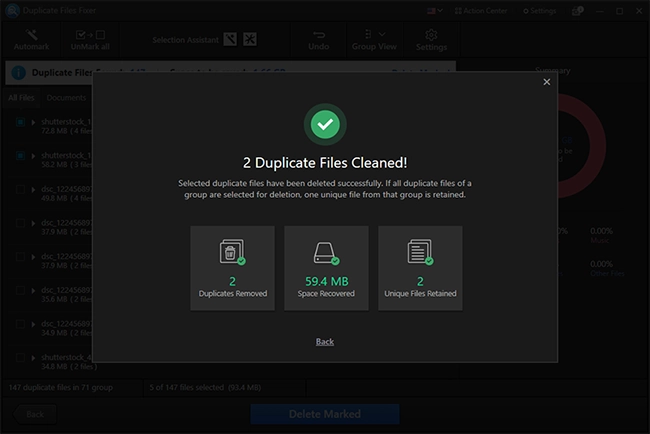The height and width of the screenshot is (434, 650).
Task: Click the UnMark all icon
Action: pos(90,35)
